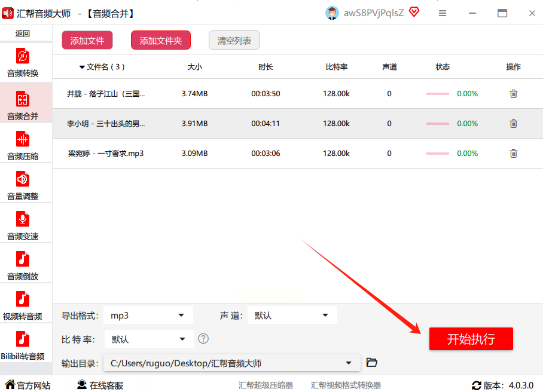Click the VIP diamond badge
543x392 pixels.
click(x=414, y=12)
